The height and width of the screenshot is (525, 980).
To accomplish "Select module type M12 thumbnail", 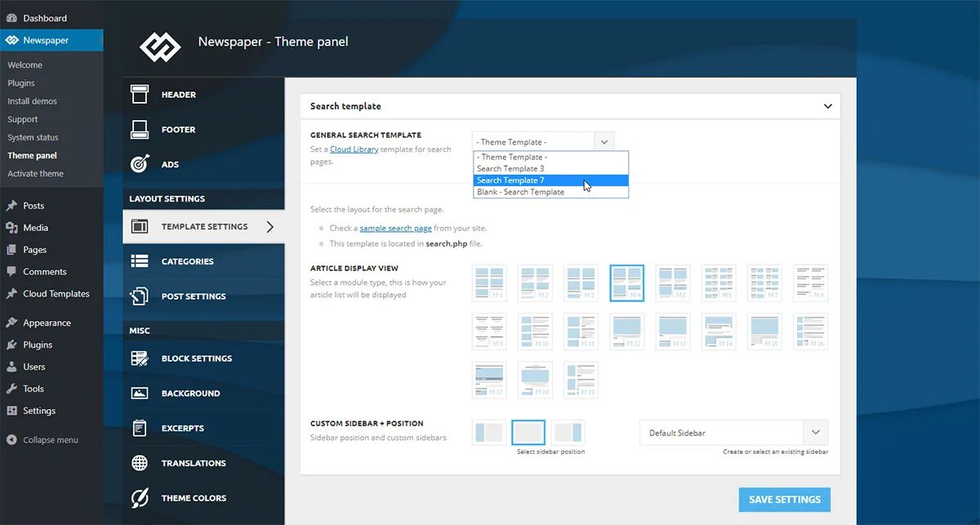I will pyautogui.click(x=627, y=331).
